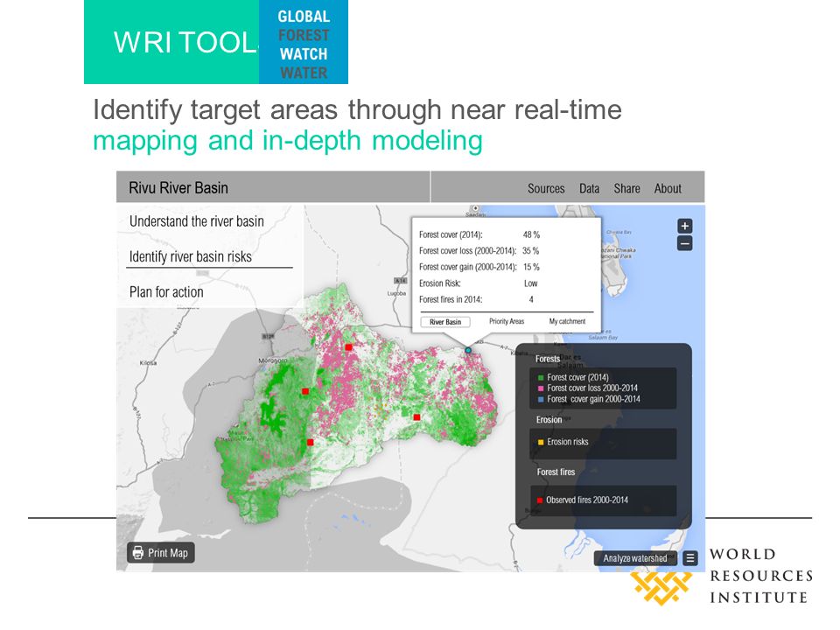Click the Forest fires legend heading
840x630 pixels.
[556, 472]
